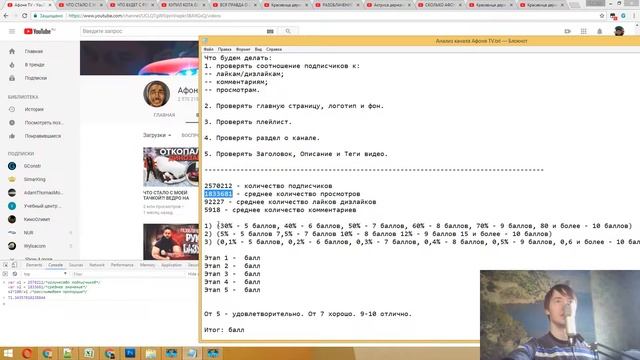The height and width of the screenshot is (360, 640).
Task: Click the console Filter input
Action: (129, 274)
